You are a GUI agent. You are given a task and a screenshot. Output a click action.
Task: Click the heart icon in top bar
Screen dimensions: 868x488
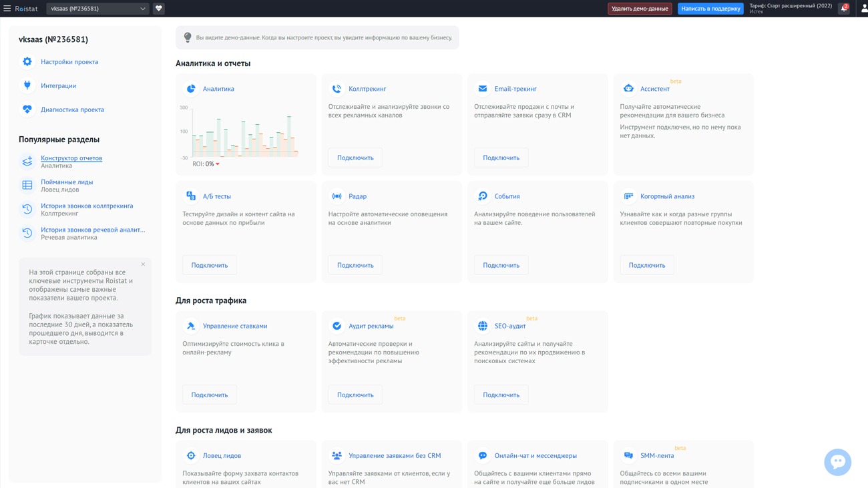click(x=159, y=9)
